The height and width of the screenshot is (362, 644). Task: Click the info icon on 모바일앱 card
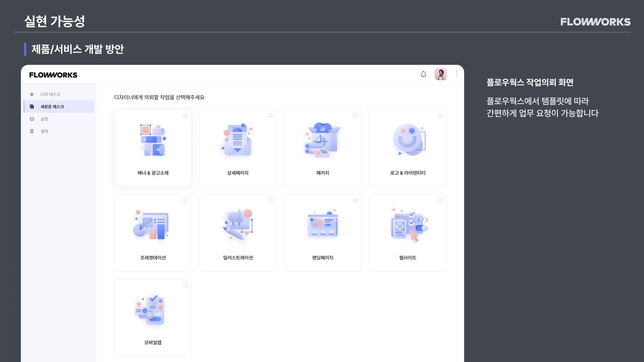pos(185,285)
